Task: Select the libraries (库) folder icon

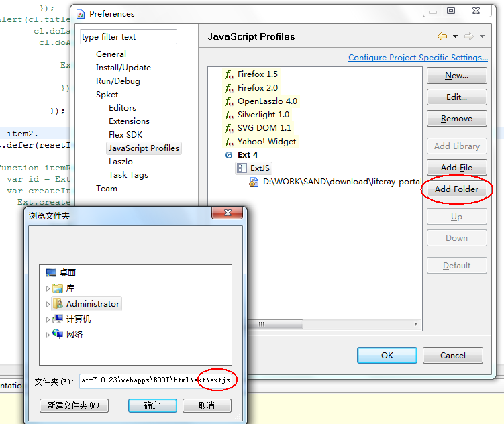Action: (x=58, y=288)
